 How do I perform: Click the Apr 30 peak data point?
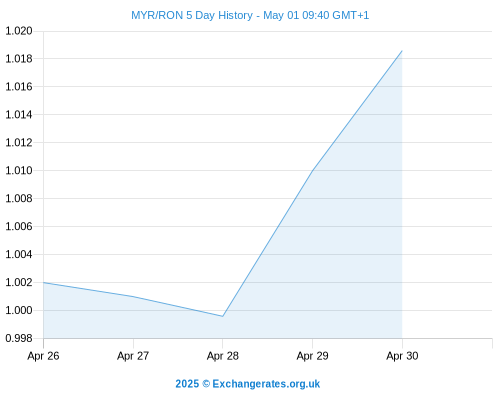click(402, 51)
